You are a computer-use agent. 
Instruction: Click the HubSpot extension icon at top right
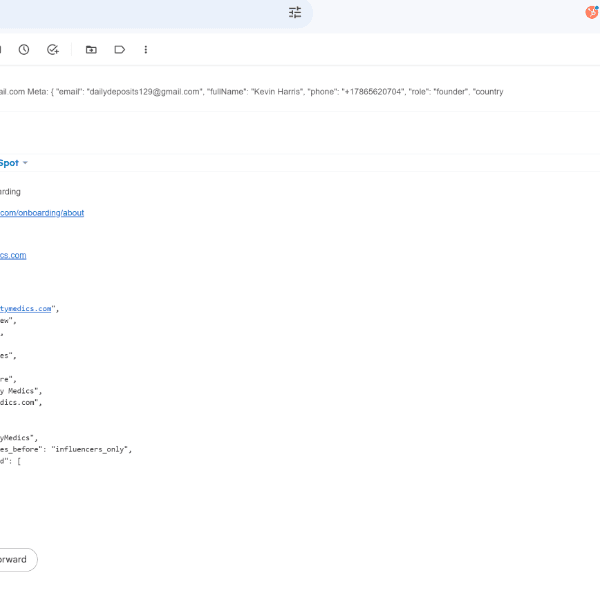592,12
